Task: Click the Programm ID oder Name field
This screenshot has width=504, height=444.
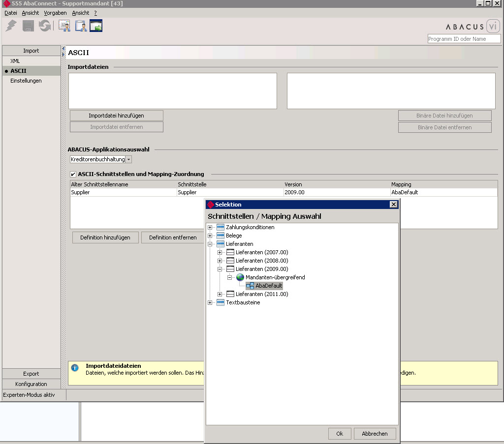Action: pos(464,39)
